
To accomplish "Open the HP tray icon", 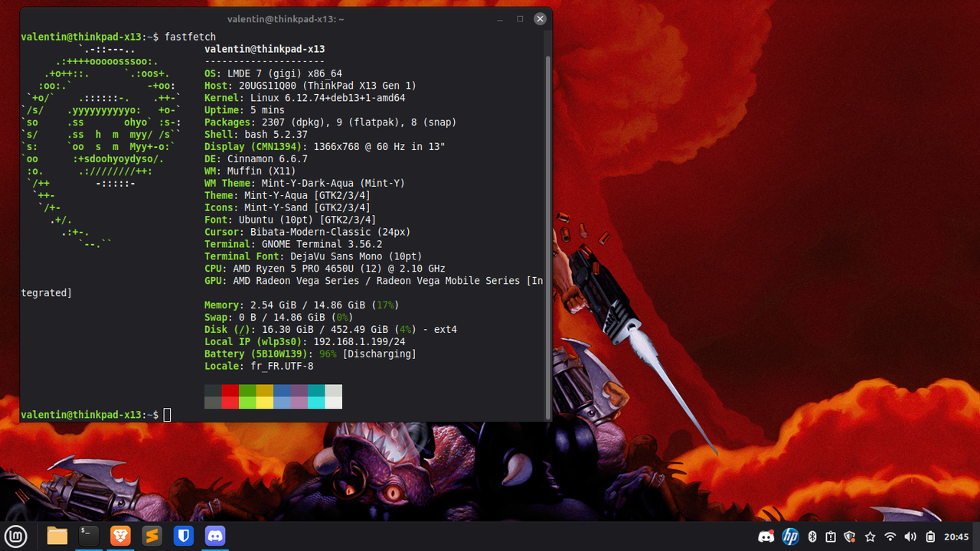I will [791, 536].
